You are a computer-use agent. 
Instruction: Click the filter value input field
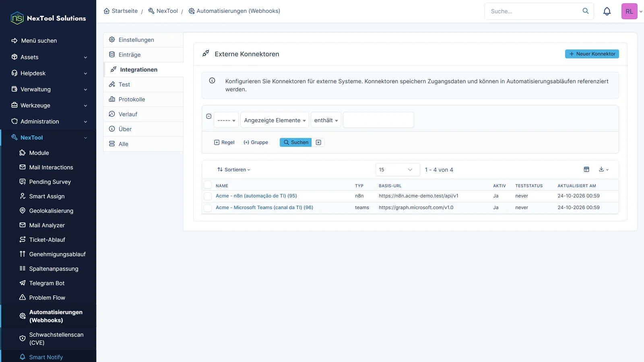click(378, 120)
